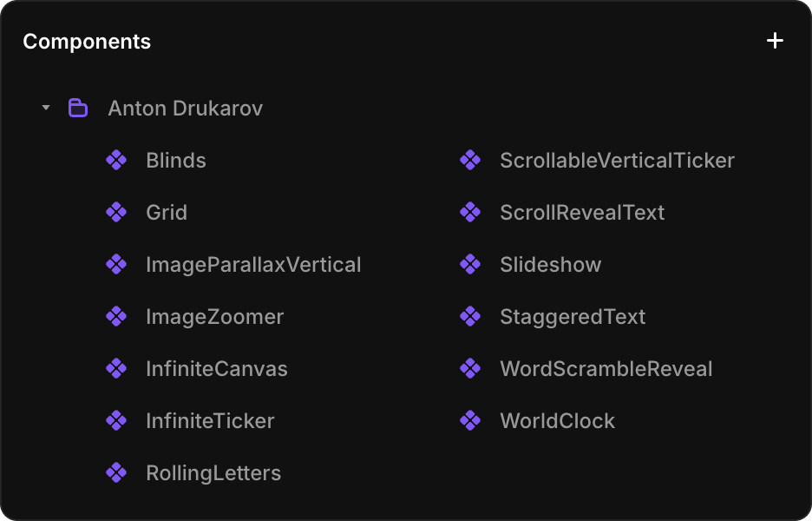Click the Slideshow component icon

(470, 265)
